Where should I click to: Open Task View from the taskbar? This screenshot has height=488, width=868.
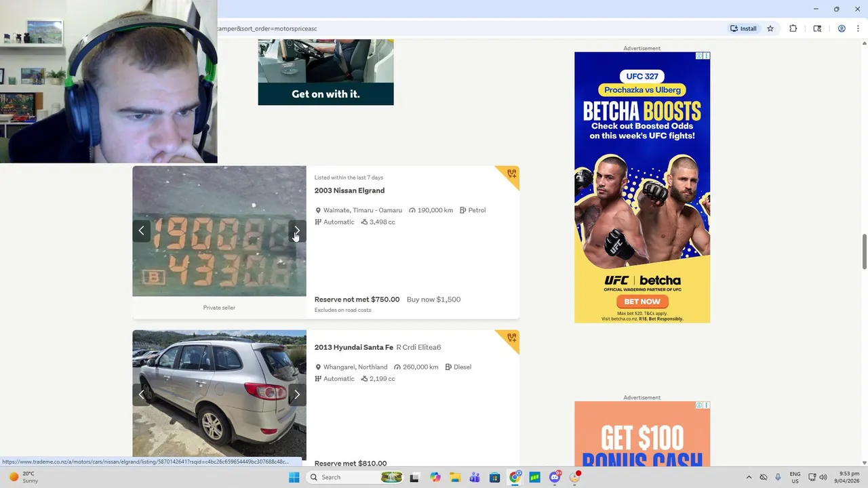414,477
